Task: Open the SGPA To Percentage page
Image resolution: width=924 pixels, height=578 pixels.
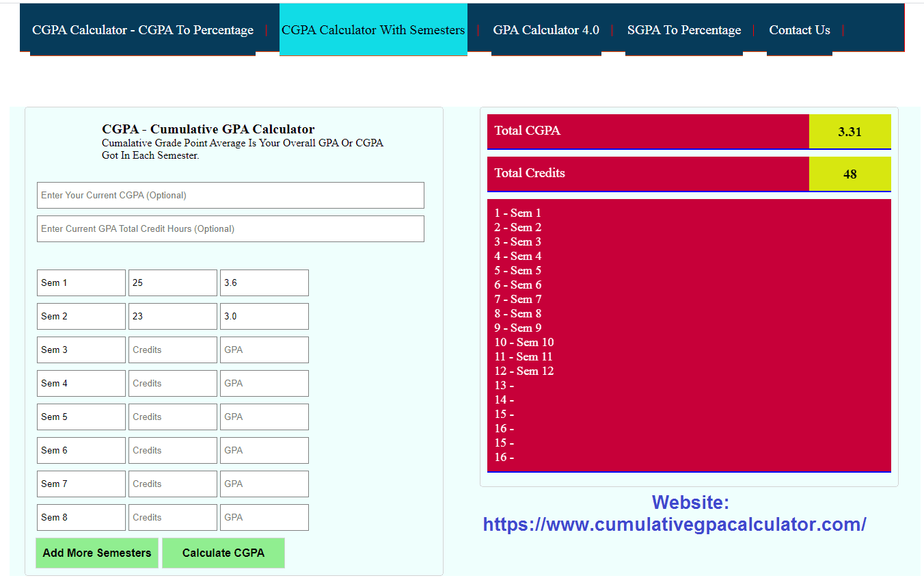Action: [x=683, y=29]
